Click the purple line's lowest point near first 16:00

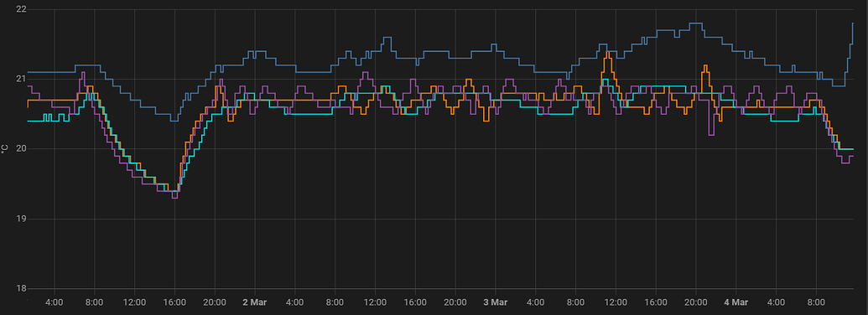click(174, 197)
